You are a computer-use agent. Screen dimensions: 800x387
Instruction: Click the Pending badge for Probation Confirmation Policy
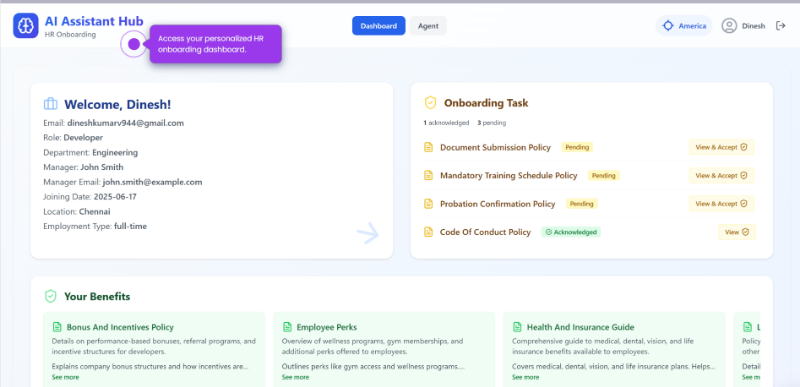[582, 203]
